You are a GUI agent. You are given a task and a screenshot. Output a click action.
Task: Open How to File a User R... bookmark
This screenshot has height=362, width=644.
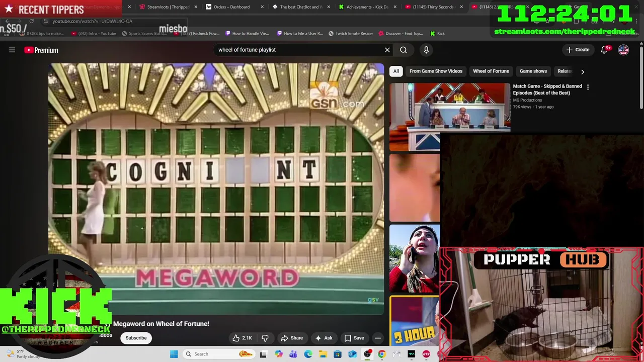300,33
